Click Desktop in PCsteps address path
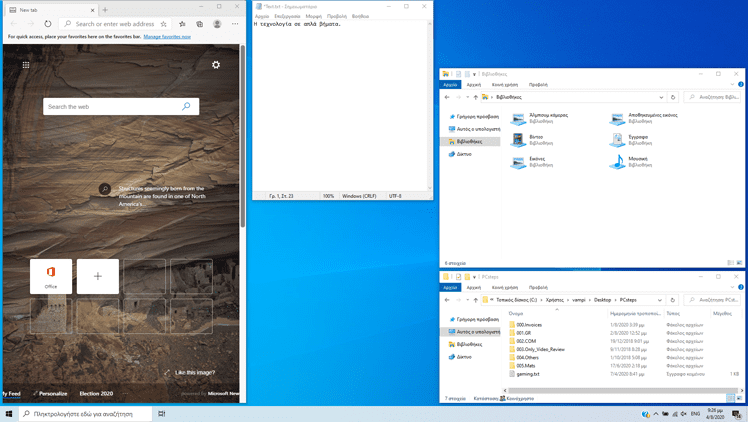 pyautogui.click(x=603, y=300)
